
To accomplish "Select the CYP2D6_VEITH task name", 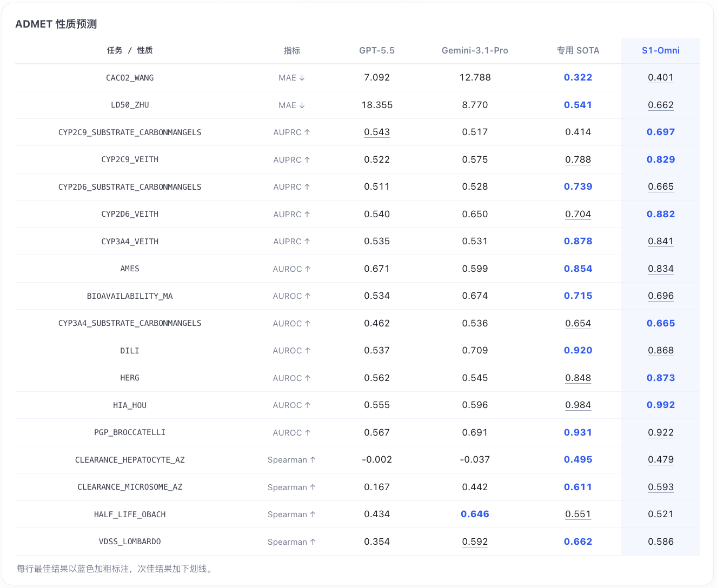I will tap(130, 214).
